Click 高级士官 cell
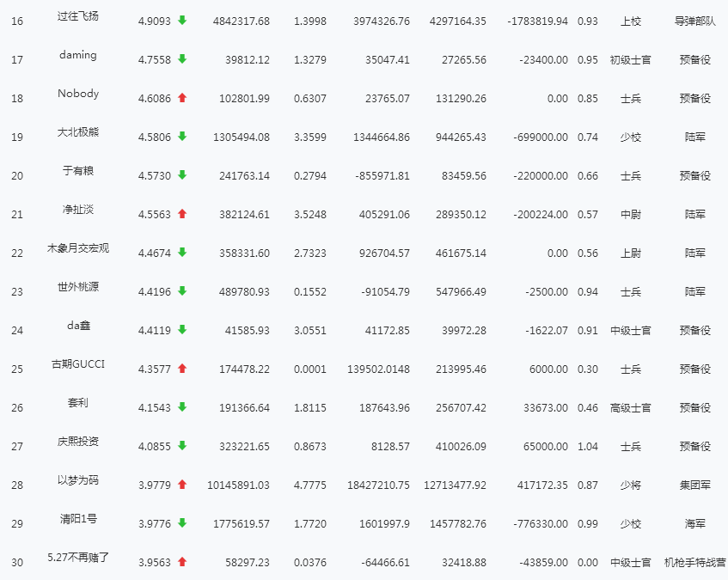 coord(631,408)
